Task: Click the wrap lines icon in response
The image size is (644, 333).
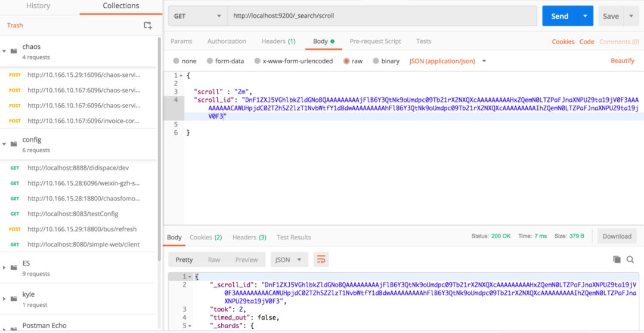Action: click(x=321, y=260)
